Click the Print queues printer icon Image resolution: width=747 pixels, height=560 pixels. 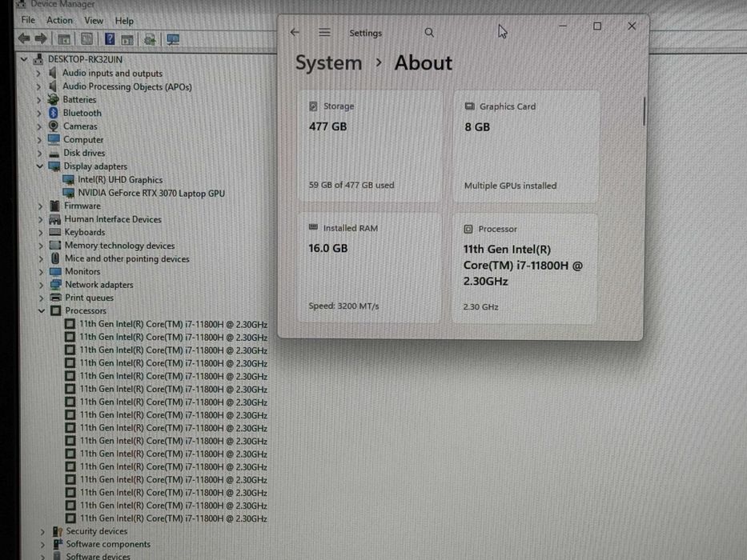[x=56, y=298]
